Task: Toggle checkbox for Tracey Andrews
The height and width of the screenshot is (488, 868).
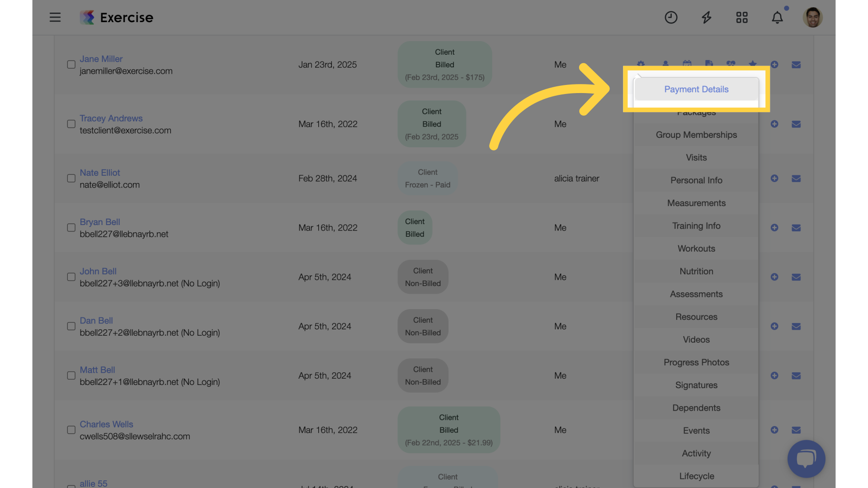Action: tap(71, 124)
